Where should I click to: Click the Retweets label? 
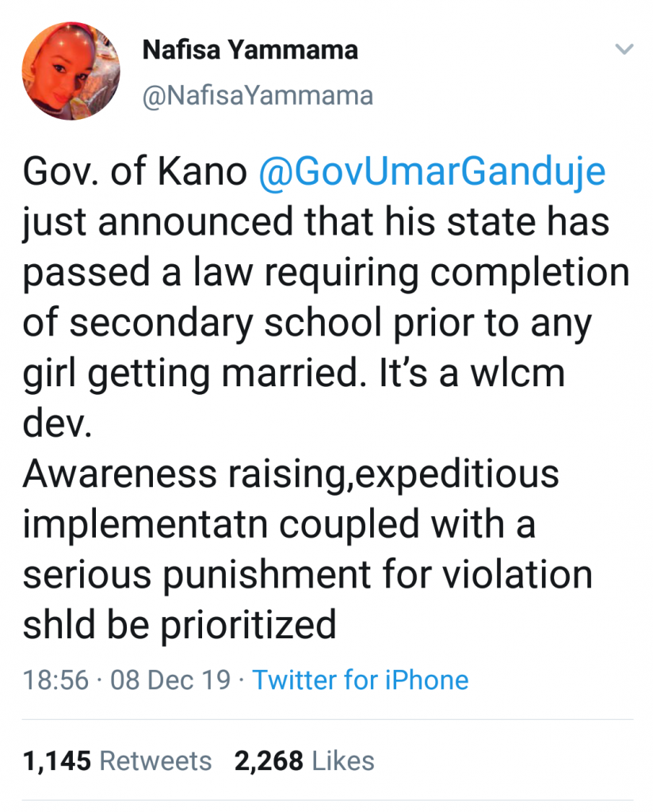coord(155,761)
